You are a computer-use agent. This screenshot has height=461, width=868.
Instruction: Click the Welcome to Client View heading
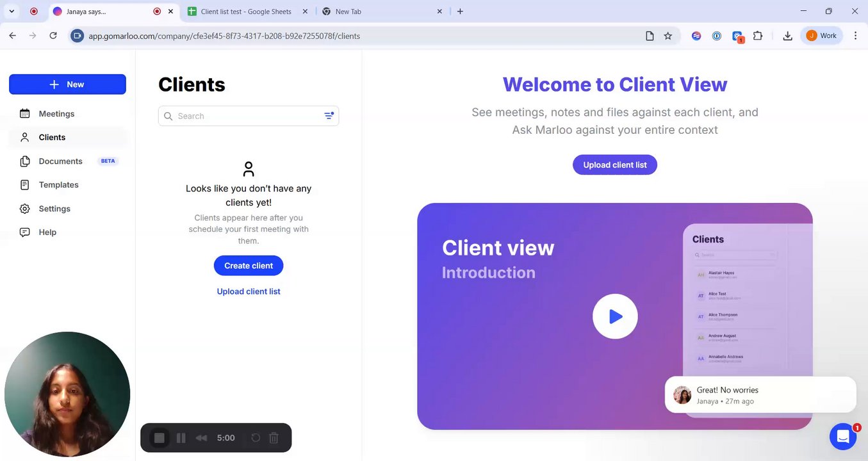615,85
